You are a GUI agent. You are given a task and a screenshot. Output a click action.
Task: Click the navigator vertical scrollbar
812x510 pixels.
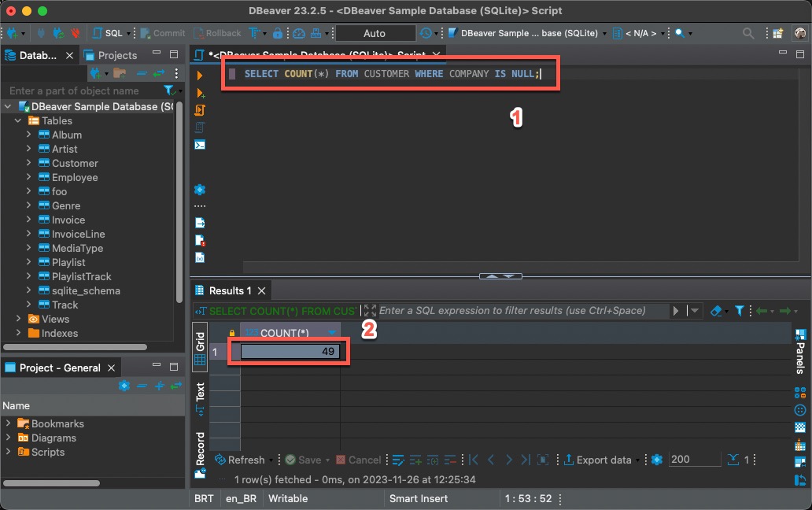click(x=179, y=202)
